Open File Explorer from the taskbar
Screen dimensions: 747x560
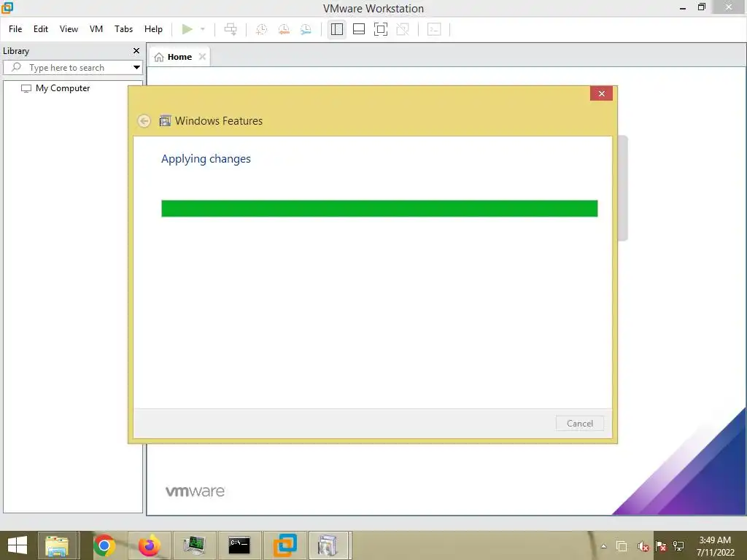pyautogui.click(x=57, y=545)
